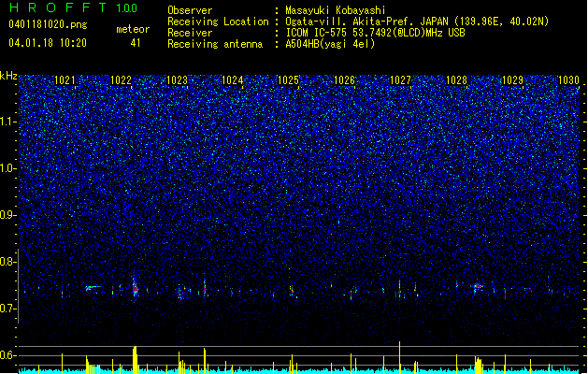Click the 'Receiving antenna' label
Image resolution: width=588 pixels, height=374 pixels.
click(215, 44)
